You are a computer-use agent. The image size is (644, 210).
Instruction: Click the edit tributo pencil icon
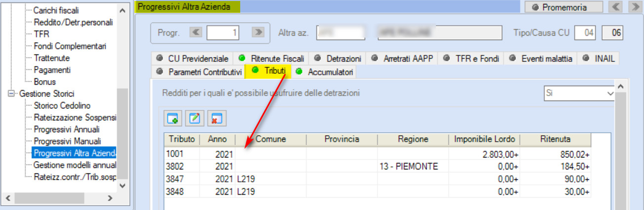click(194, 118)
